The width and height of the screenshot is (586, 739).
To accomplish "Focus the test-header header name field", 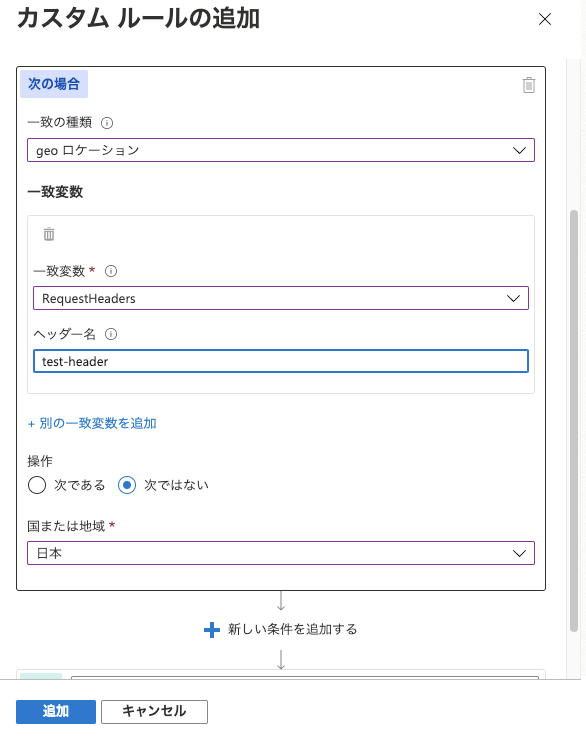I will [x=281, y=361].
